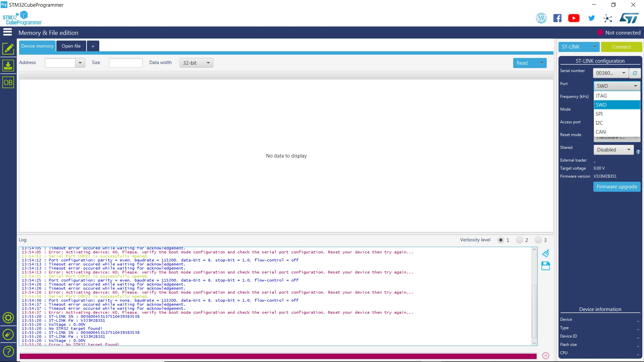644x362 pixels.
Task: Click in the Size input field
Action: pyautogui.click(x=126, y=63)
